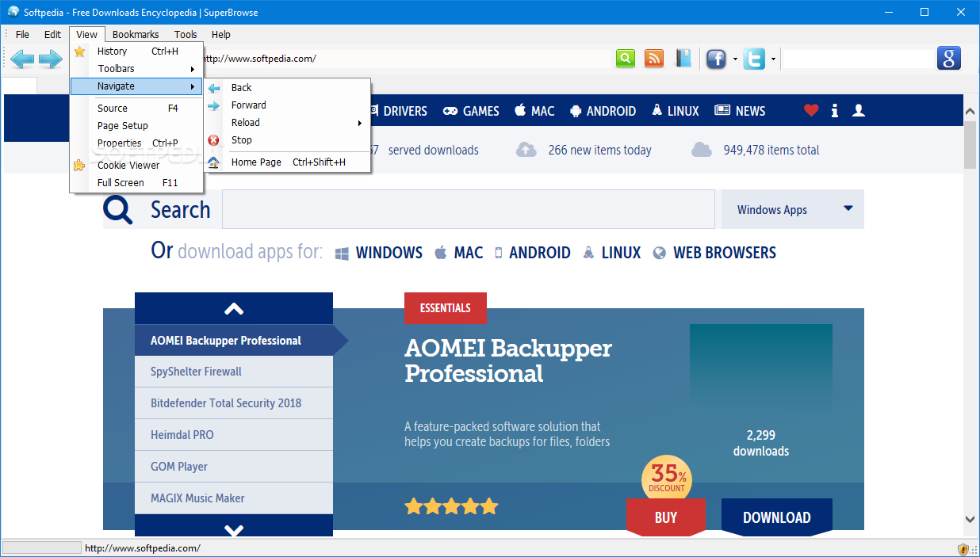Click the green search toolbar icon
The image size is (980, 557).
click(x=626, y=59)
